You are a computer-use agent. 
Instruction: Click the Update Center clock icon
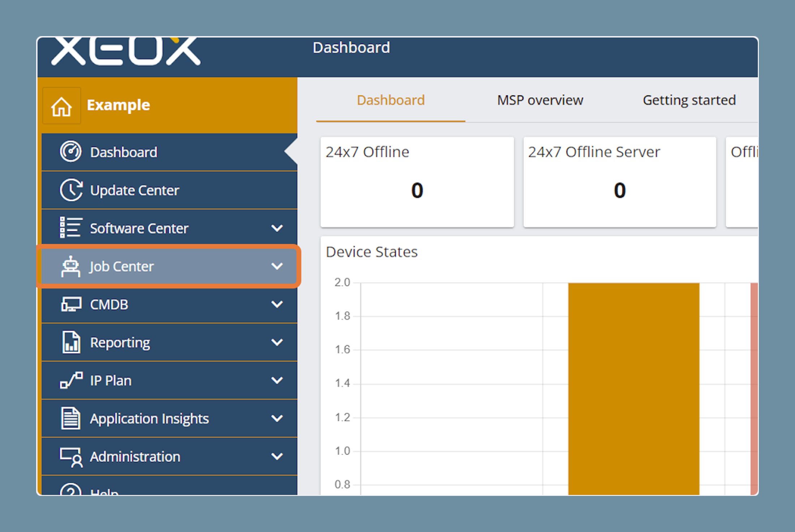coord(71,190)
